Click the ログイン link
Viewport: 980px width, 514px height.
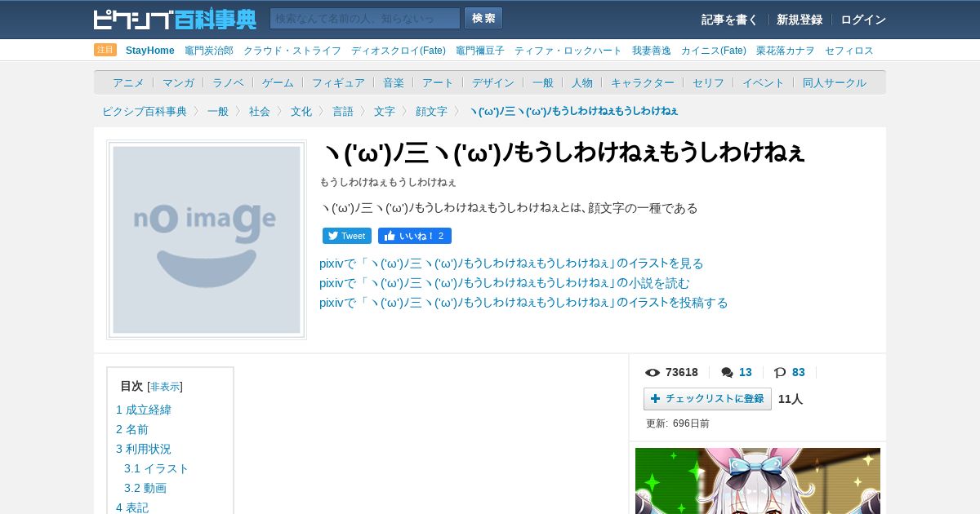(863, 20)
